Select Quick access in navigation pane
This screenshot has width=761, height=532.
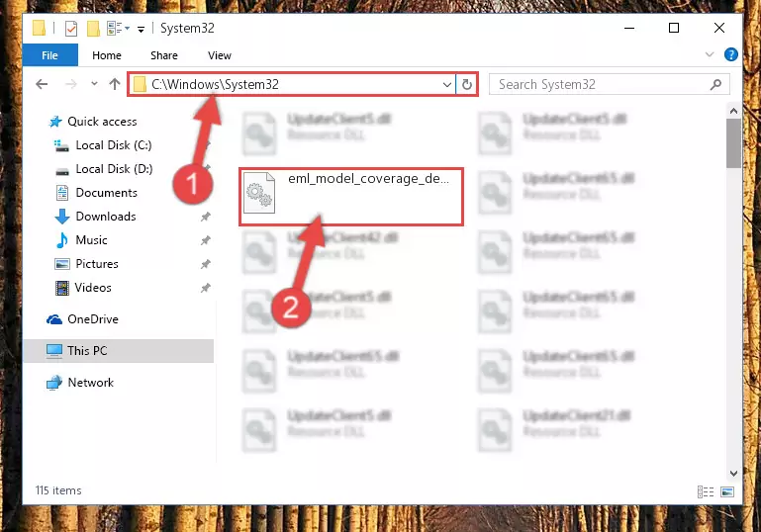[x=102, y=122]
